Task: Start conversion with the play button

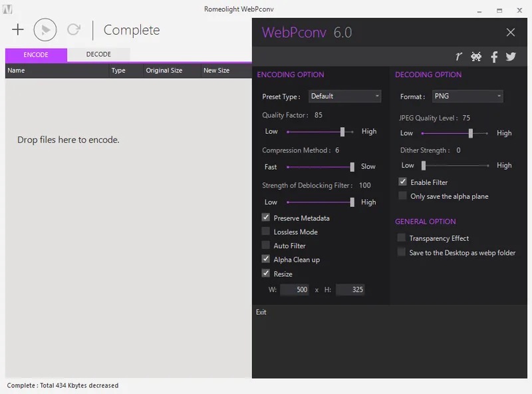Action: pos(45,30)
